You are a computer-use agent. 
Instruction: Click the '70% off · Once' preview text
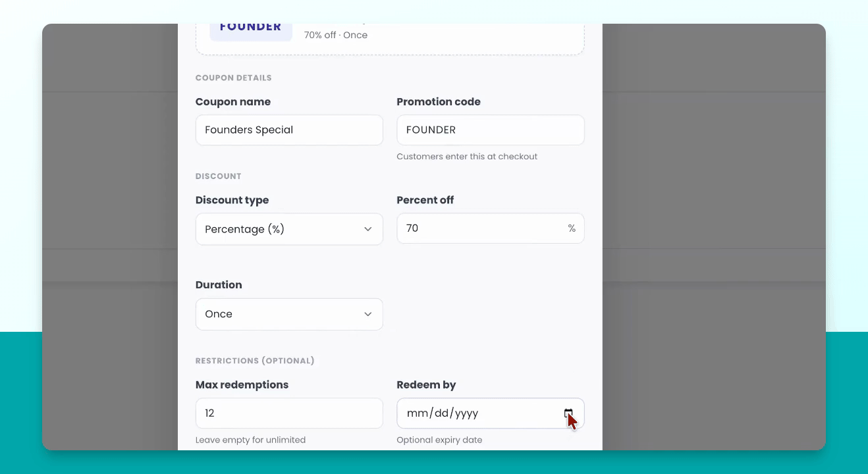pos(336,35)
